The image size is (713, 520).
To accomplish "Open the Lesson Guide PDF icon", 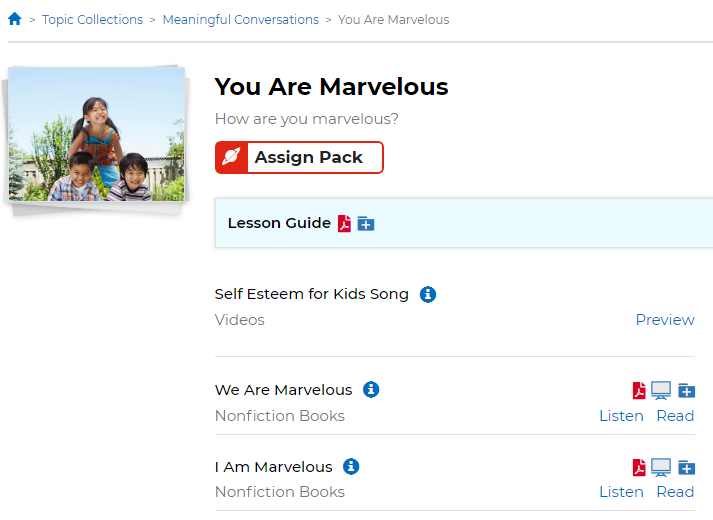I will pyautogui.click(x=344, y=223).
